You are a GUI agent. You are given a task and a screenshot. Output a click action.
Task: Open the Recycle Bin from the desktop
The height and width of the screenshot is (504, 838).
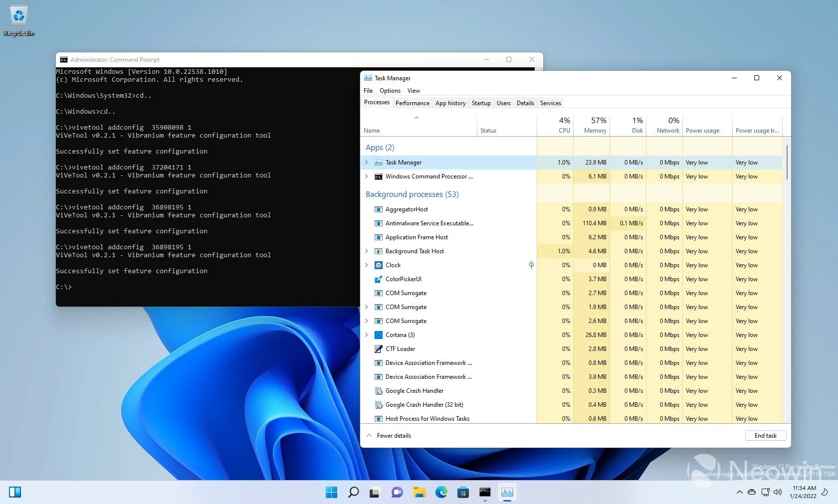coord(18,16)
